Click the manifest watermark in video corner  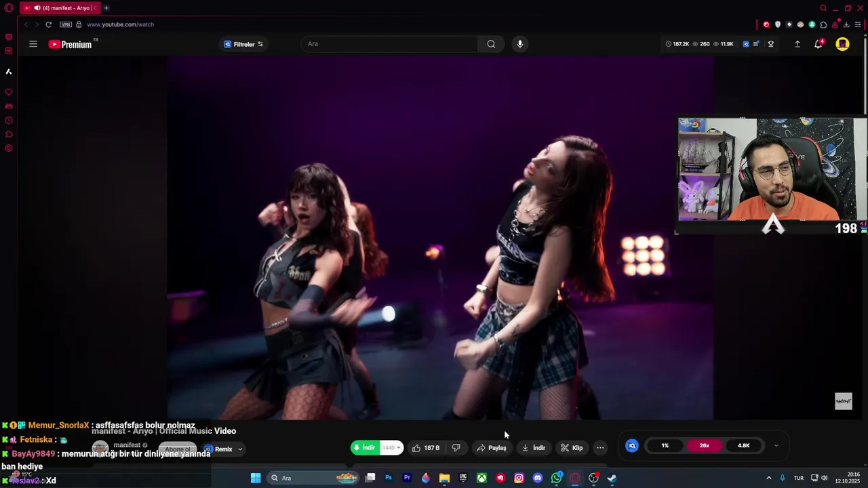pyautogui.click(x=843, y=401)
